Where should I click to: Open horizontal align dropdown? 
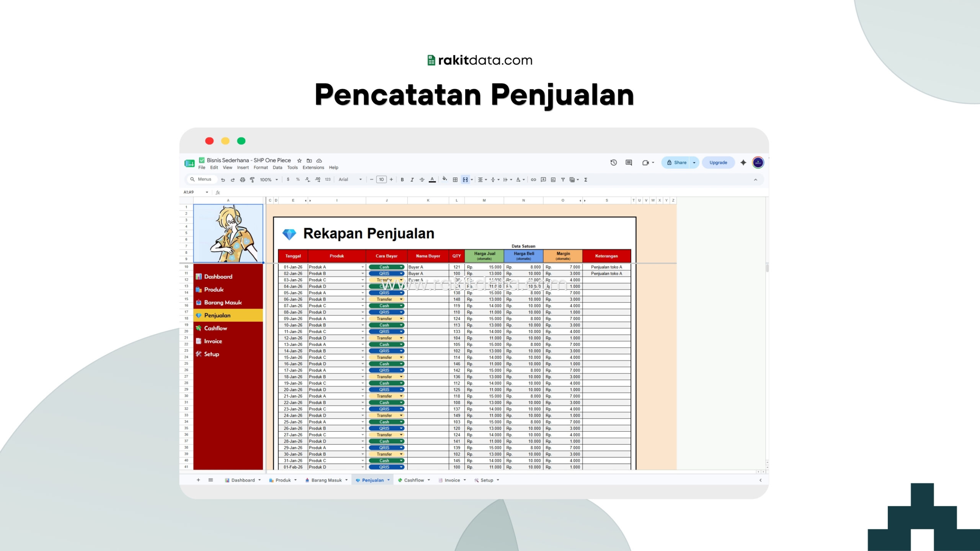pyautogui.click(x=482, y=179)
